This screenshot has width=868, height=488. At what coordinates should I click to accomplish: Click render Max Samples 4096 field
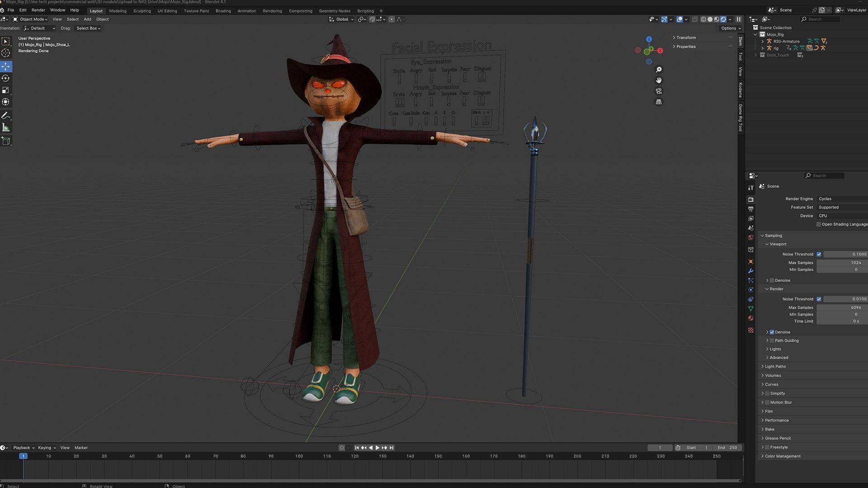click(842, 308)
